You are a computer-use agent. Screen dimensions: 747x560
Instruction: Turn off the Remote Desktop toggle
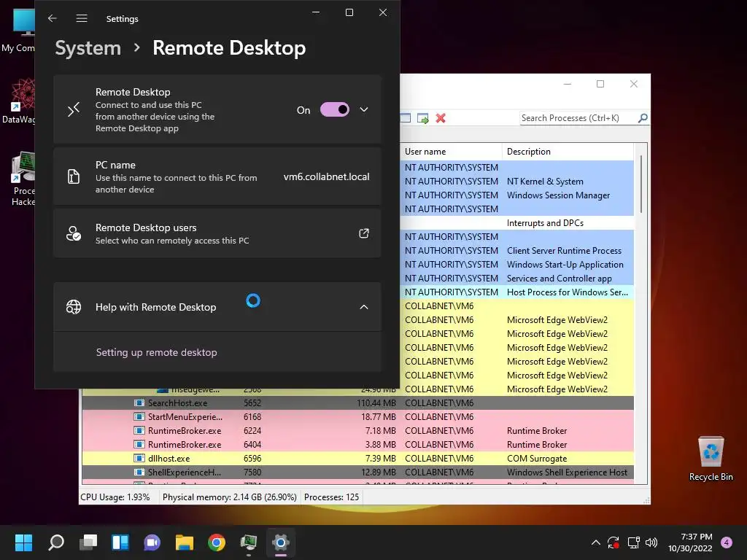point(334,109)
